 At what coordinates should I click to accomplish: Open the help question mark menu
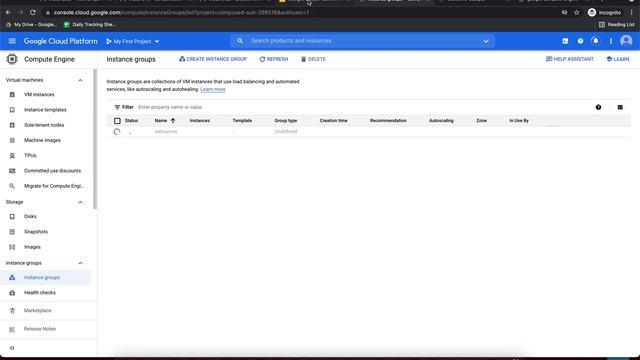[x=580, y=41]
